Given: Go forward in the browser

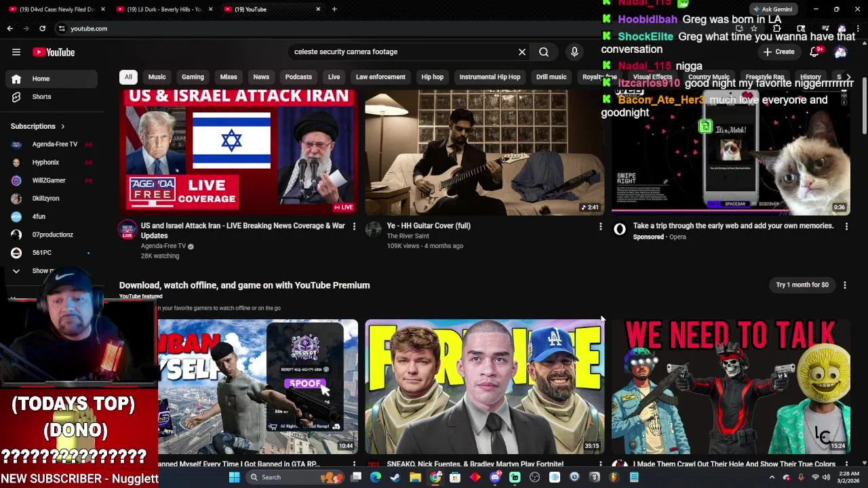Looking at the screenshot, I should (26, 28).
